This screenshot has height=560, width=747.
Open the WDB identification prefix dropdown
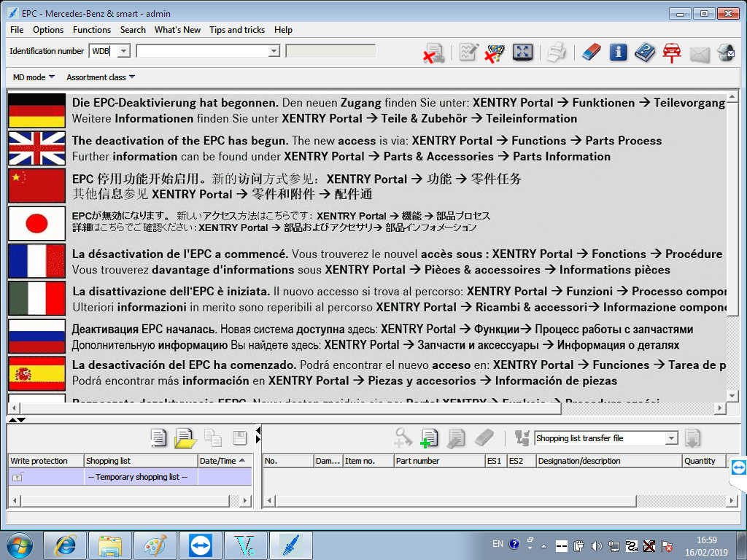123,51
